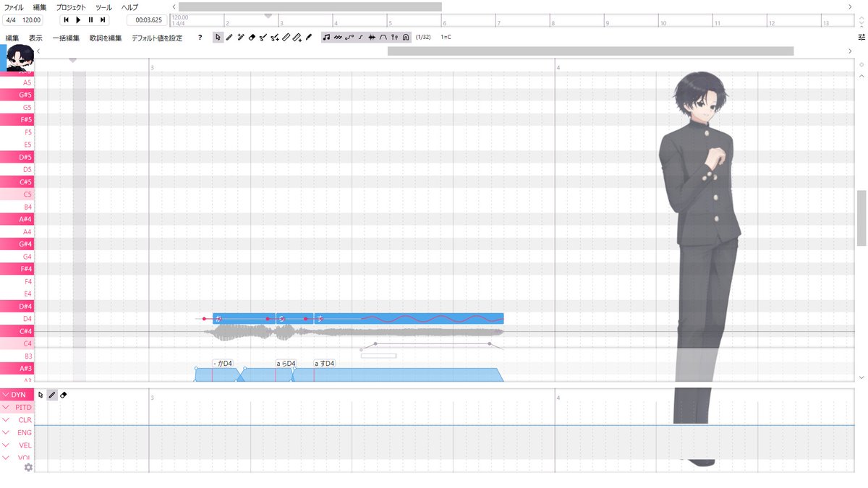The image size is (868, 488).
Task: Open the parameter panel gear settings
Action: click(x=28, y=467)
